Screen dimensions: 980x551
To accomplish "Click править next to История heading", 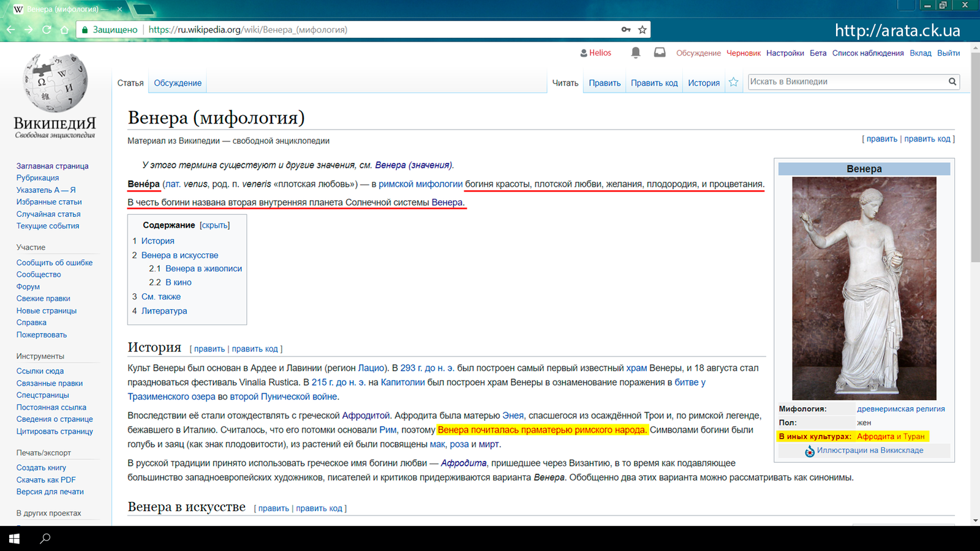I will (209, 349).
